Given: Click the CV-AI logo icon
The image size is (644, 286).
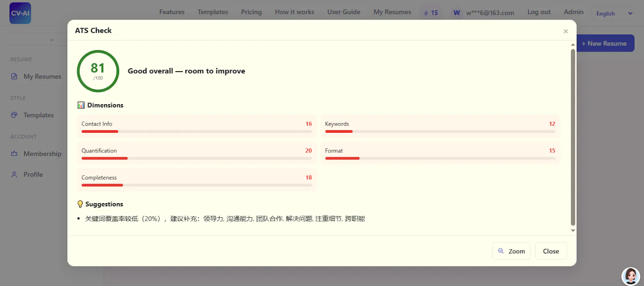Looking at the screenshot, I should point(20,13).
